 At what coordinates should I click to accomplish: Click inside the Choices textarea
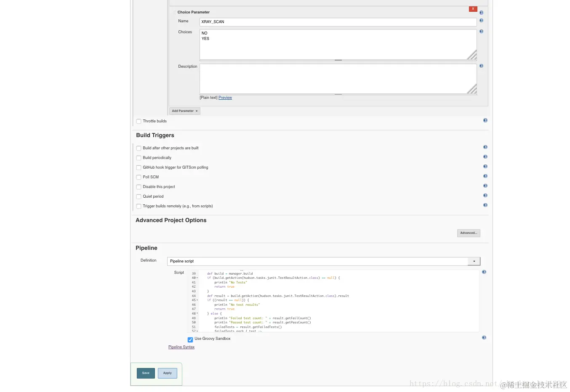338,44
